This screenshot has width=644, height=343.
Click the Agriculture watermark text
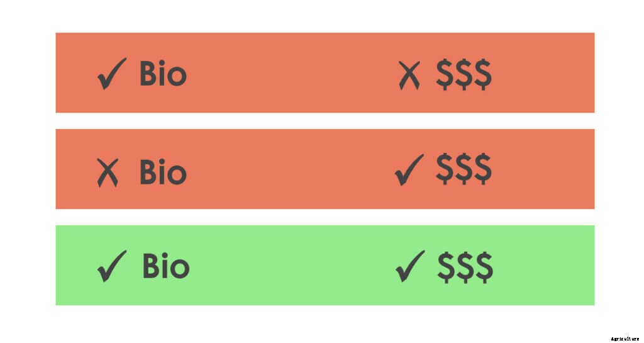click(625, 339)
